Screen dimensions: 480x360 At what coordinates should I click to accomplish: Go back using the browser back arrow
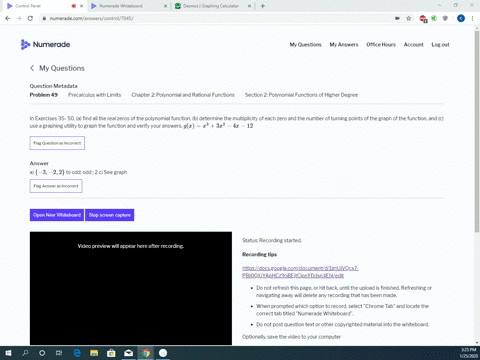[x=8, y=18]
